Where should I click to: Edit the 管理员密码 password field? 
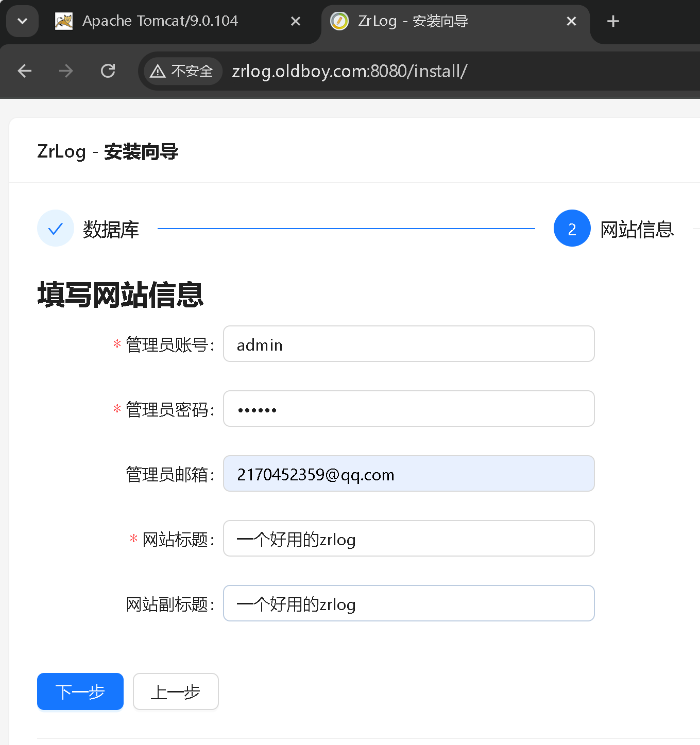[x=409, y=409]
